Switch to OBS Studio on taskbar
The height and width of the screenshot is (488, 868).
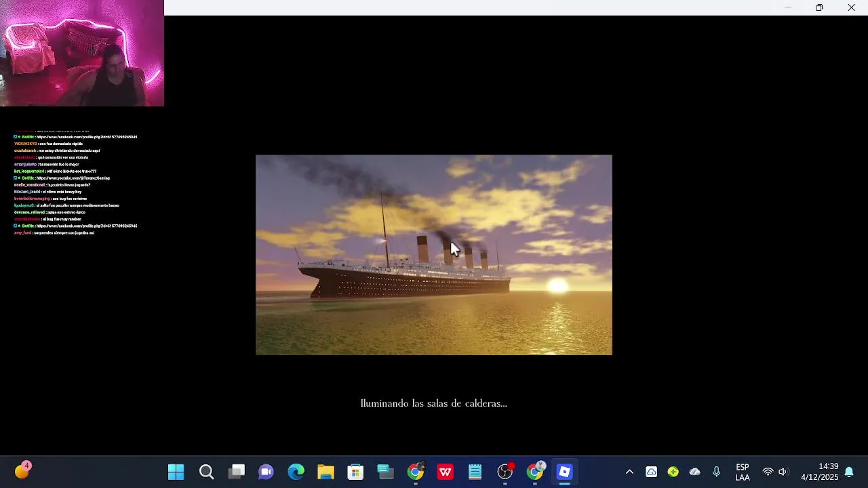[505, 472]
